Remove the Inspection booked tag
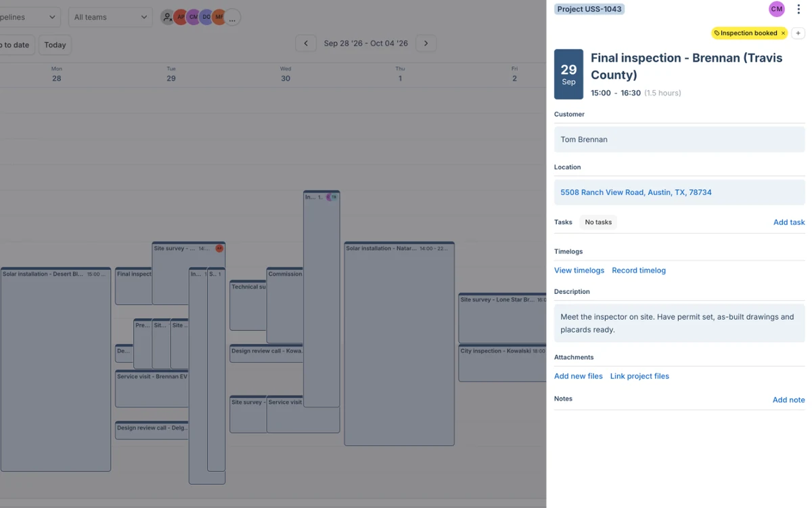This screenshot has width=812, height=508. click(783, 33)
